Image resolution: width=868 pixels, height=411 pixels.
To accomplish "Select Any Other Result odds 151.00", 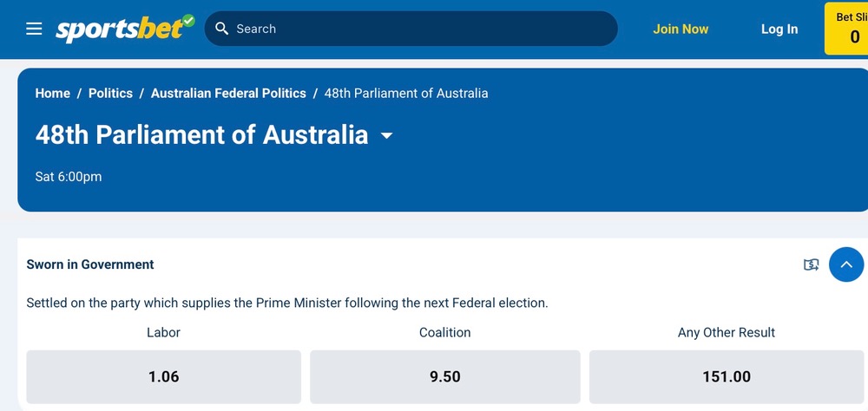I will (x=727, y=376).
